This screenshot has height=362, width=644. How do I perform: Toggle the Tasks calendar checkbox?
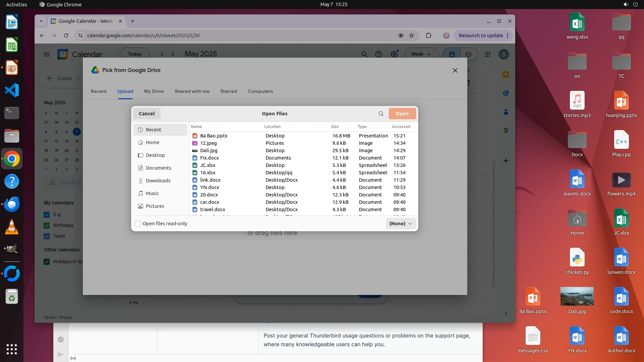tap(47, 236)
